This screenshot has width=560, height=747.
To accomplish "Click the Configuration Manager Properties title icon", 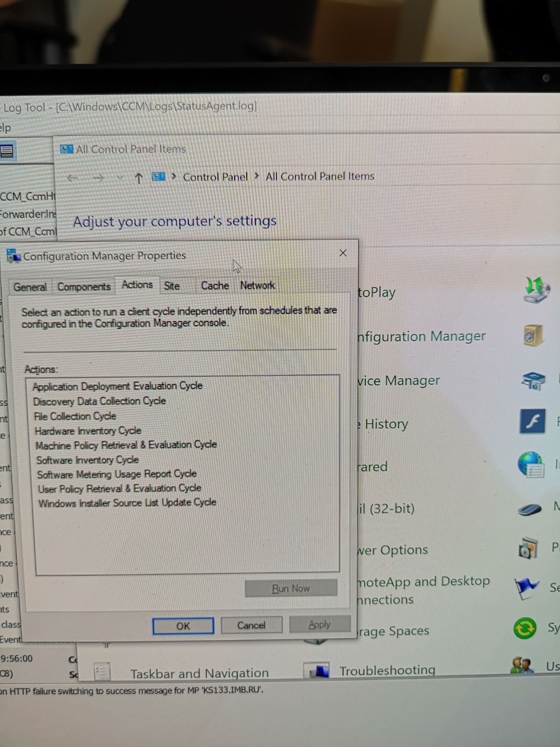I will coord(13,256).
